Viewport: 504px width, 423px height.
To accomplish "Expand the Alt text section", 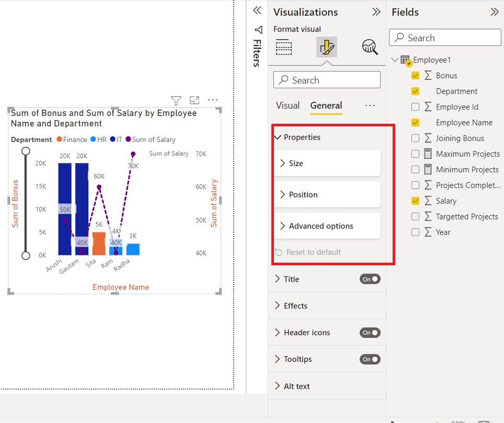I will pos(278,386).
